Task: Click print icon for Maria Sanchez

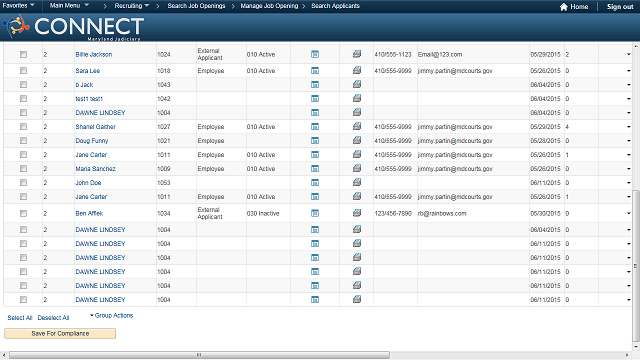Action: (x=357, y=168)
